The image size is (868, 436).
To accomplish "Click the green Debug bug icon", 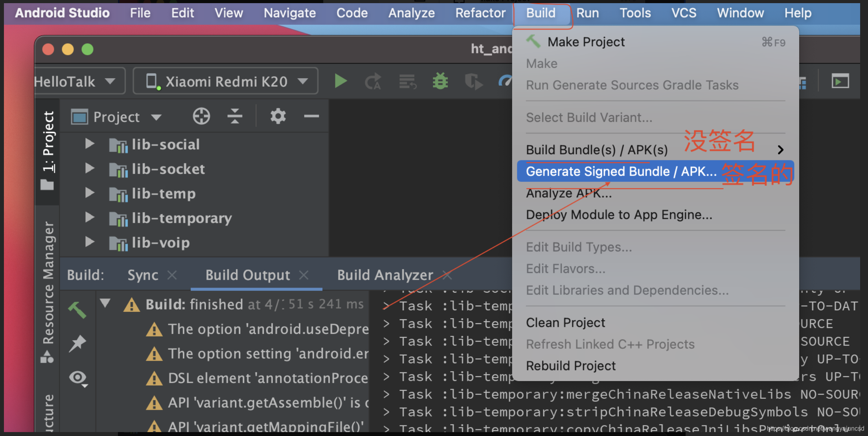I will (440, 81).
